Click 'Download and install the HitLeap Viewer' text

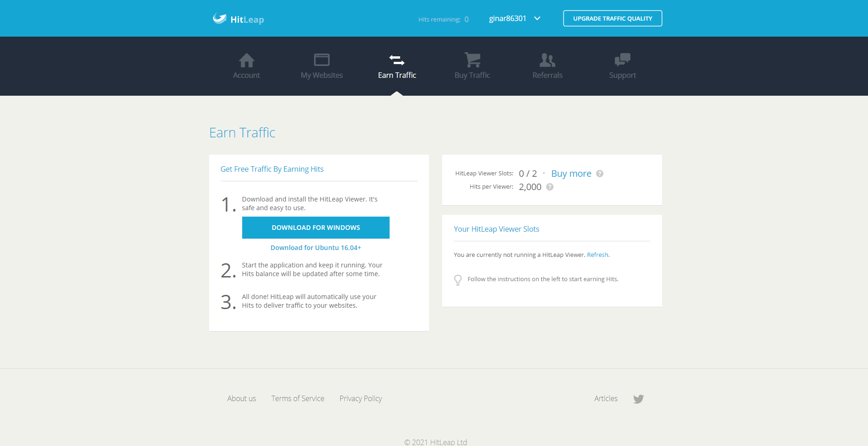click(x=310, y=203)
